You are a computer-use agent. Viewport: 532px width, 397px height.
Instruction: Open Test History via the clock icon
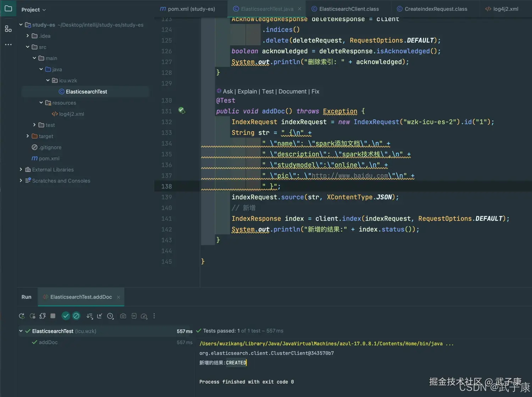coord(110,316)
